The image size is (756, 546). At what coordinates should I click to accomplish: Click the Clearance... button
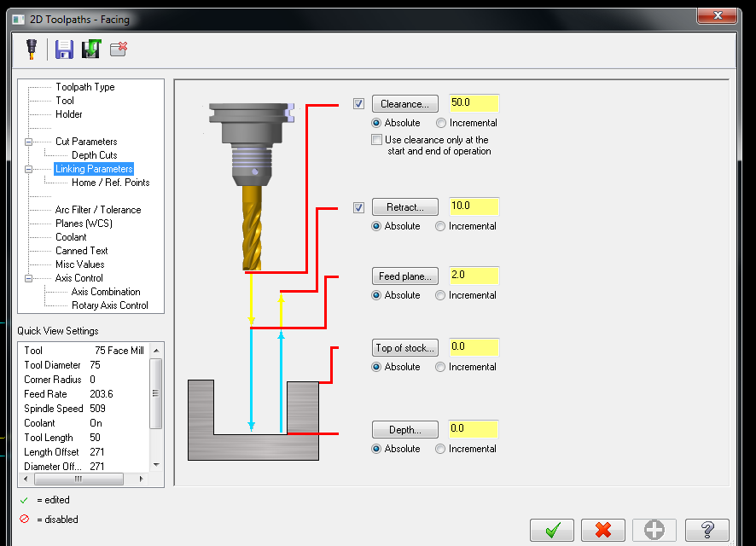pyautogui.click(x=405, y=104)
